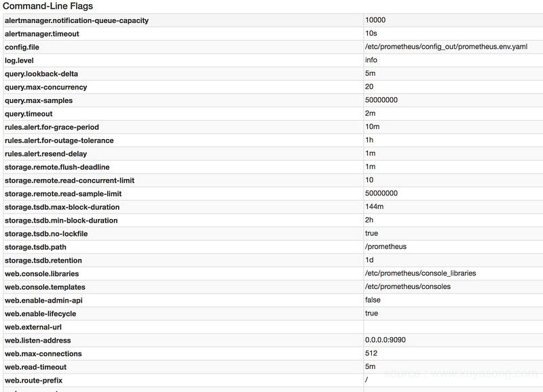Click the storage.tsdb.max-block-duration value 144m
The width and height of the screenshot is (543, 392).
pyautogui.click(x=375, y=207)
